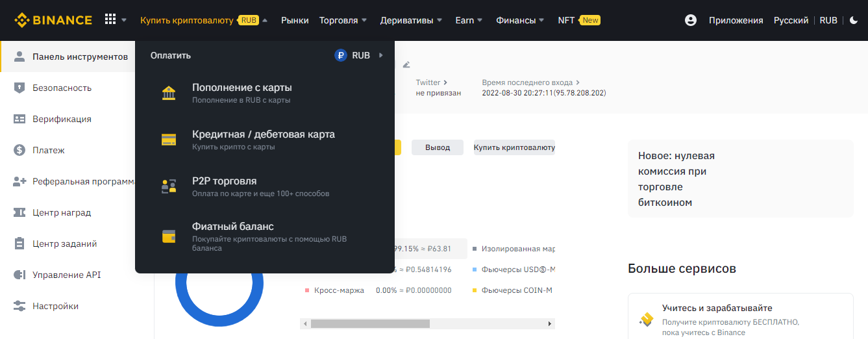Click the Вывод button
The width and height of the screenshot is (868, 339).
[438, 147]
